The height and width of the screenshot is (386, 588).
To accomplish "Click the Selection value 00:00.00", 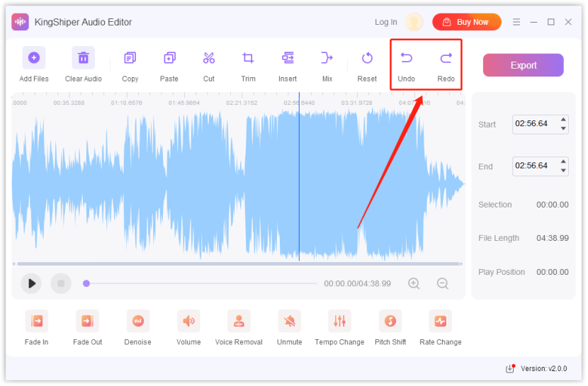I will click(553, 205).
